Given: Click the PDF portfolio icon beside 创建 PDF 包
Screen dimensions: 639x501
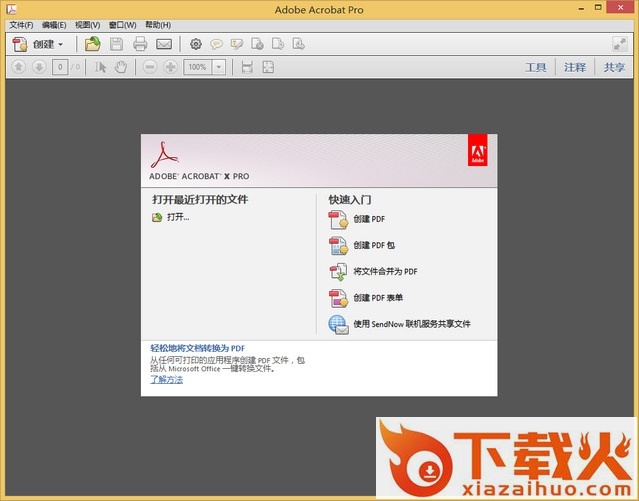Looking at the screenshot, I should [x=338, y=246].
